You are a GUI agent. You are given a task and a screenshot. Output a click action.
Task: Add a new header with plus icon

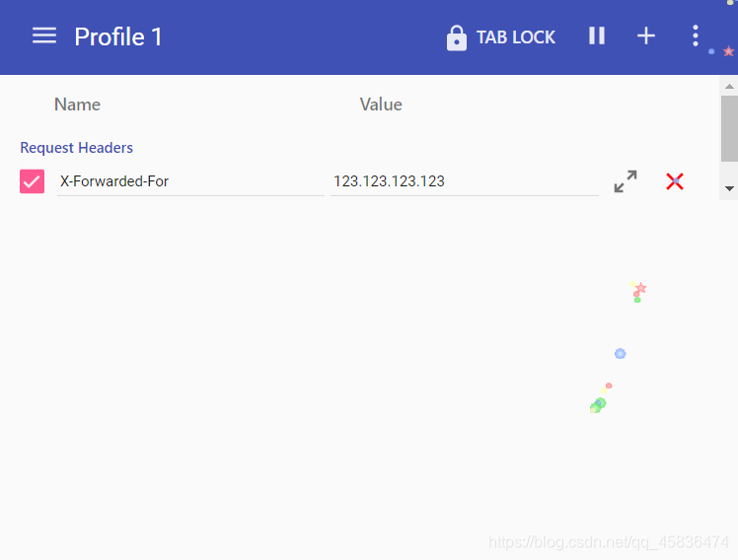pos(646,35)
